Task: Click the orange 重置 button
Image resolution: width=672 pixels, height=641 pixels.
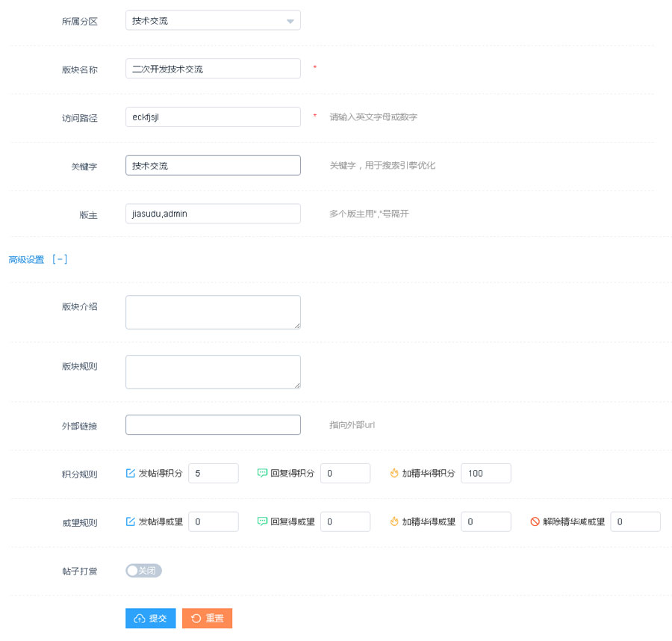Action: pyautogui.click(x=207, y=619)
